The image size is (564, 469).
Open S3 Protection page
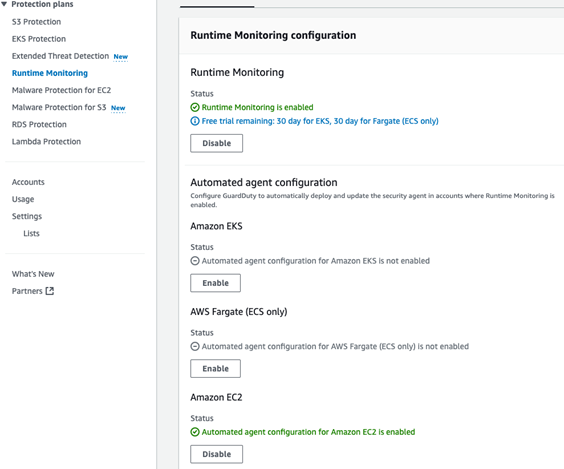(x=36, y=22)
